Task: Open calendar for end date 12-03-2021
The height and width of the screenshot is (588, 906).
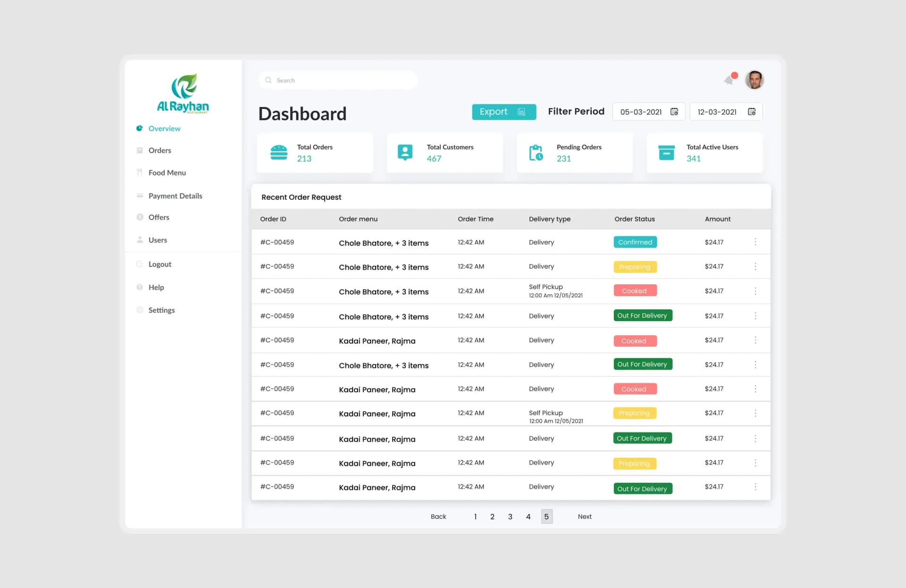Action: [x=752, y=112]
